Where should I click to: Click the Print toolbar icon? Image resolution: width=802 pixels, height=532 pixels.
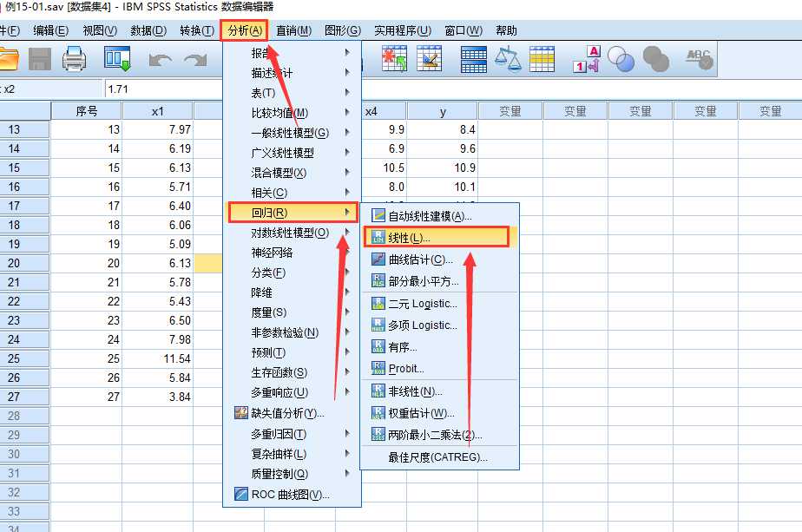coord(74,59)
